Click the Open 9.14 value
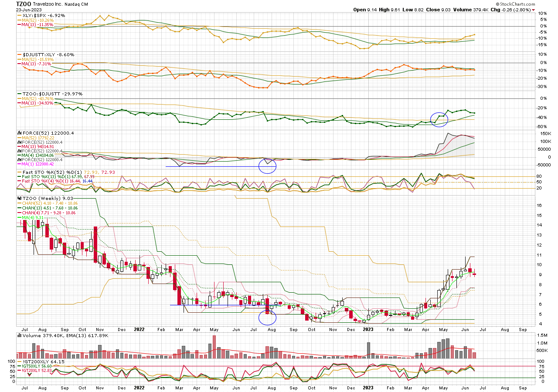 click(364, 10)
